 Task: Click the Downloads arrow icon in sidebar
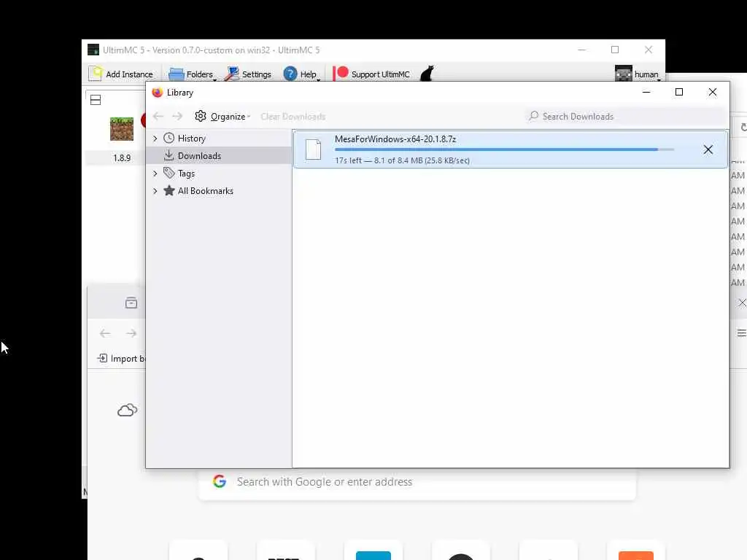[169, 155]
